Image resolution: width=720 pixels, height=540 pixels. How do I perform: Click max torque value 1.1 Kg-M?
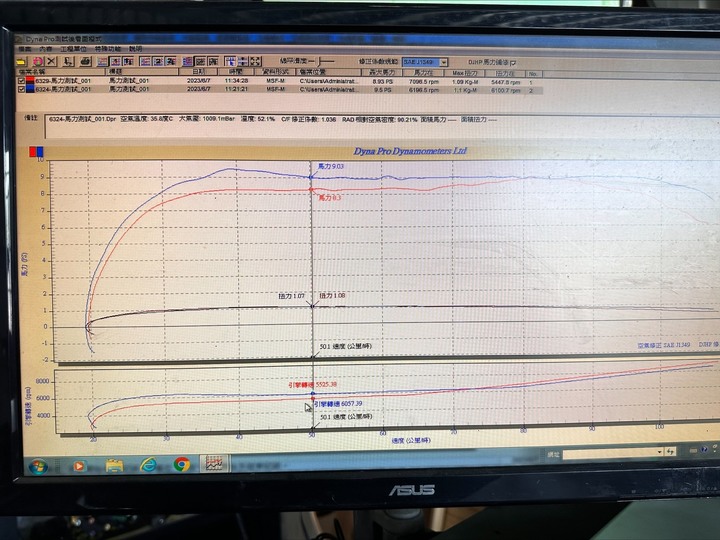coord(466,90)
